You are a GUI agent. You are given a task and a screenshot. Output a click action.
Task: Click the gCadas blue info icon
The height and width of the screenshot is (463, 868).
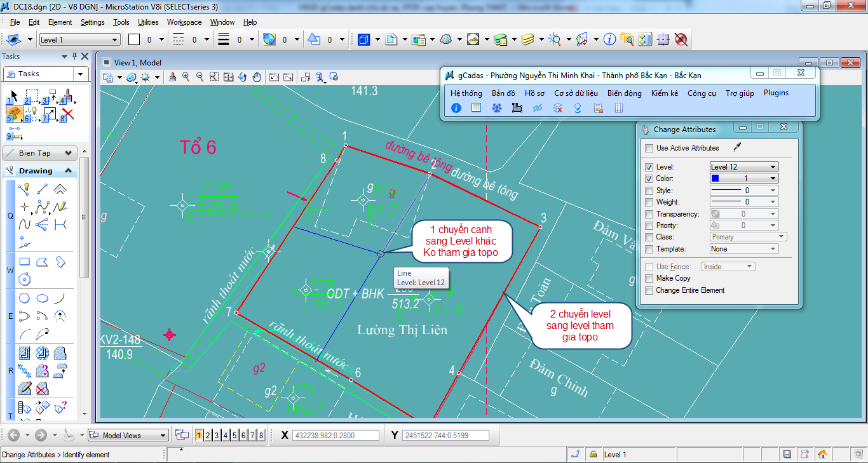click(456, 108)
